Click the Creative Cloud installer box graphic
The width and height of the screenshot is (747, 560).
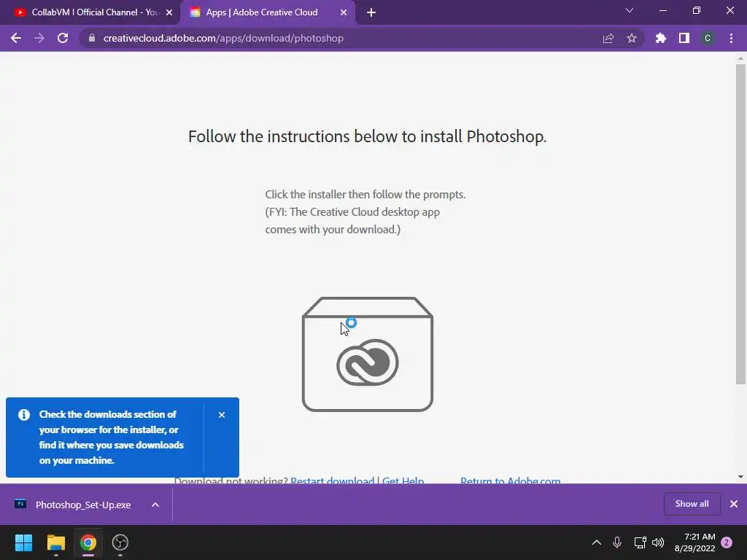point(368,354)
